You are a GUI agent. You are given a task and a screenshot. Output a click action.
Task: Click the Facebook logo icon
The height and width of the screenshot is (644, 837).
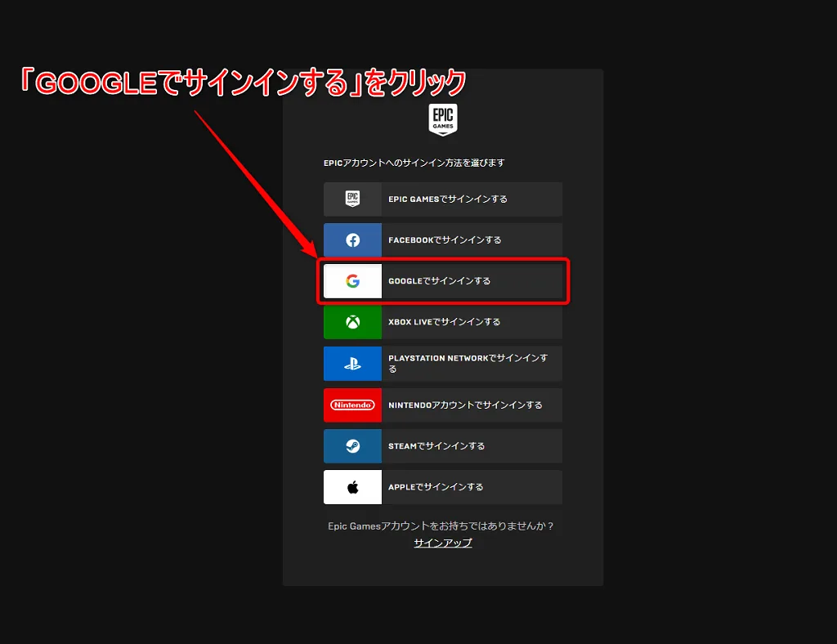[352, 240]
